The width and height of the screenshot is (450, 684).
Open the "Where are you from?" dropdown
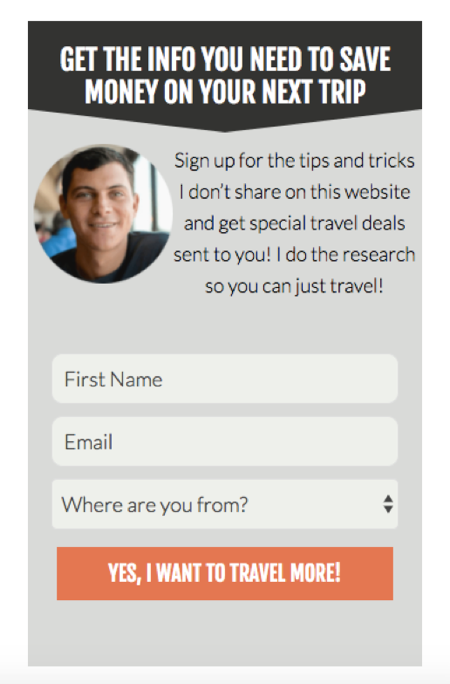tap(225, 504)
